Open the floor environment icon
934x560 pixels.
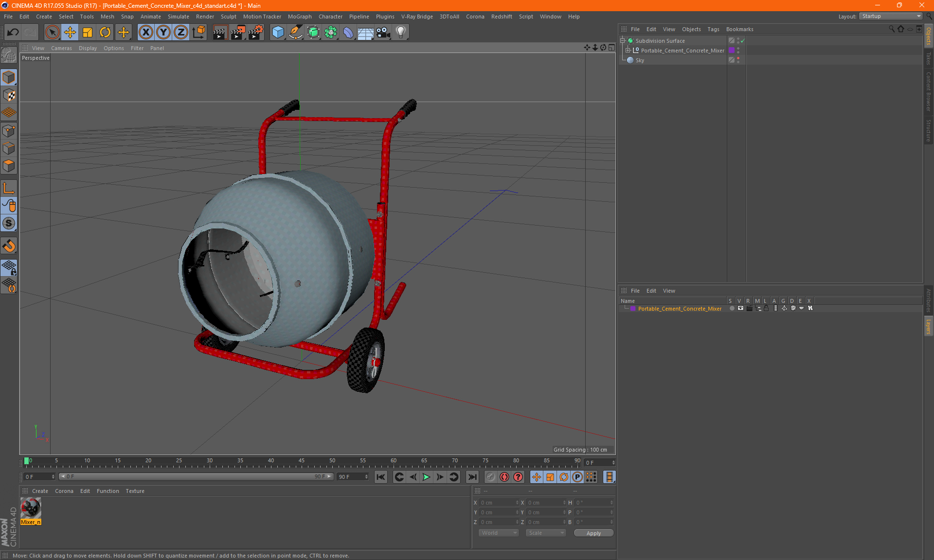(x=365, y=32)
